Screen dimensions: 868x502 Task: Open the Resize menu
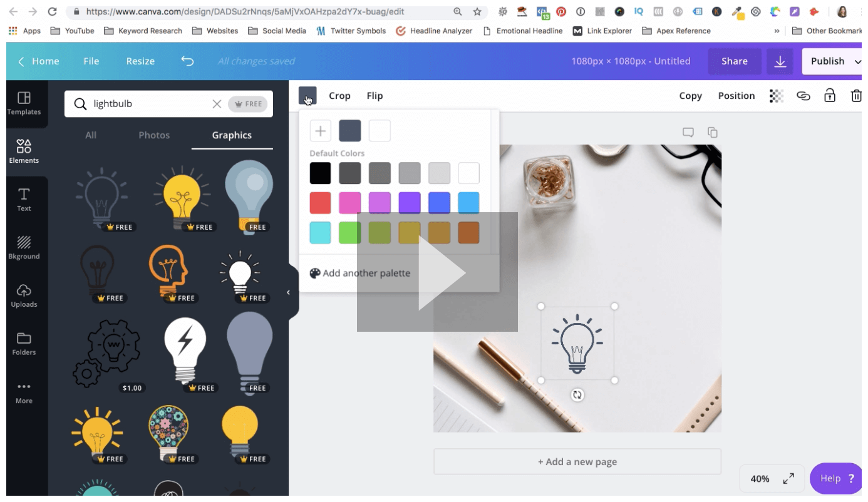(x=140, y=61)
